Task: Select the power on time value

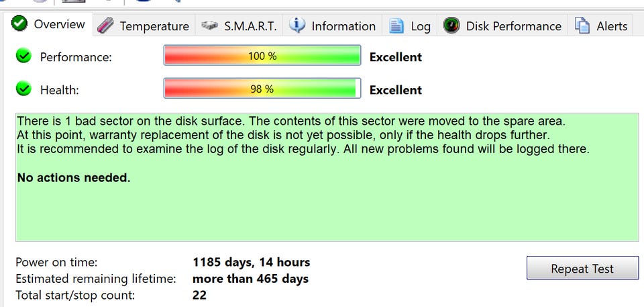Action: pyautogui.click(x=251, y=262)
